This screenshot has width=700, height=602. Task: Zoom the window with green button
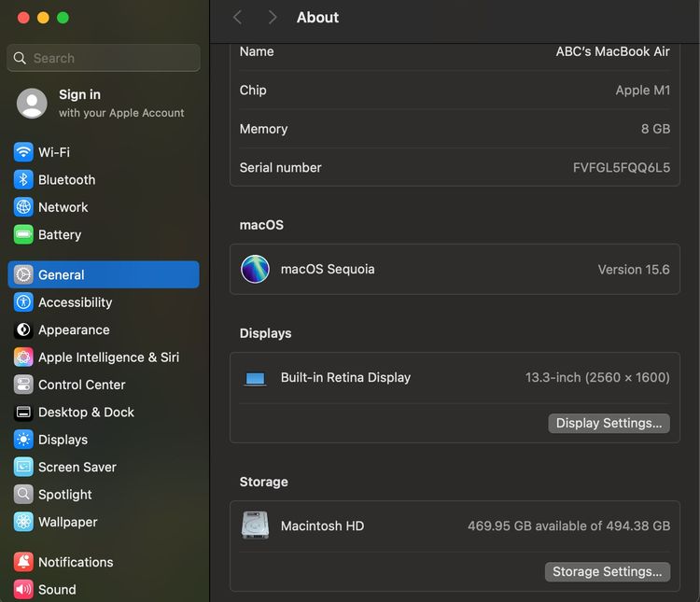(63, 18)
